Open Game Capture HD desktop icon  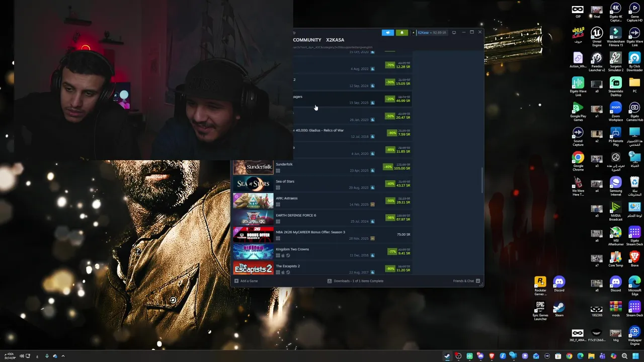pos(634,13)
